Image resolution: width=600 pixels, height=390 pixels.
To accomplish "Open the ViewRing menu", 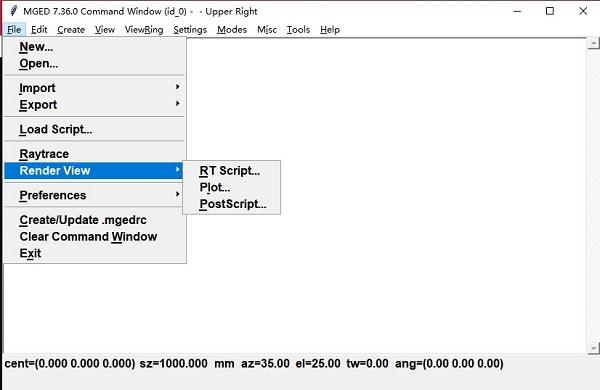I will pos(144,29).
